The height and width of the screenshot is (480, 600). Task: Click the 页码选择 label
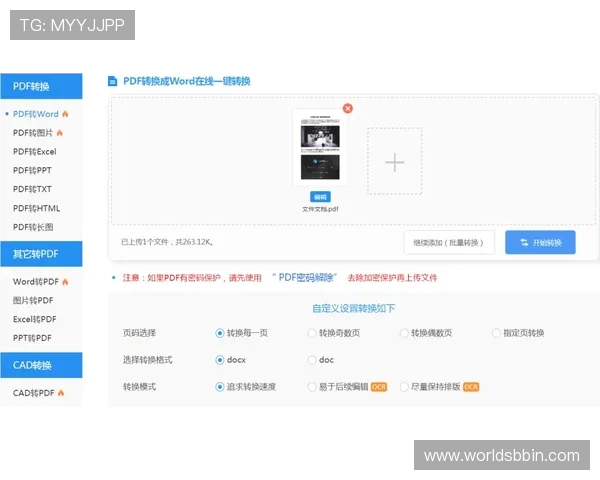[139, 333]
